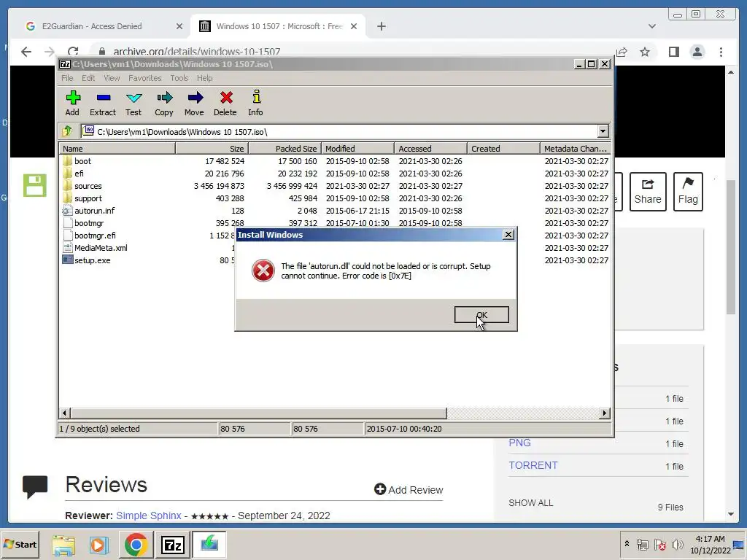Image resolution: width=747 pixels, height=560 pixels.
Task: Expand the 7-Zip address path dropdown
Action: click(603, 131)
